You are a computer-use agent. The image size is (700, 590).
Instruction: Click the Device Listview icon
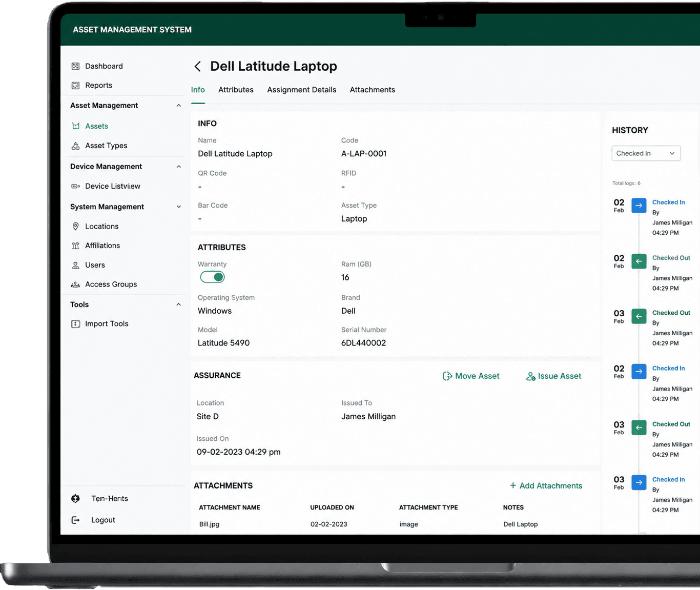(75, 186)
